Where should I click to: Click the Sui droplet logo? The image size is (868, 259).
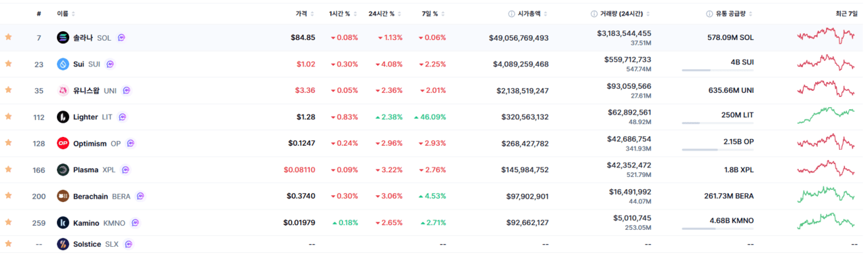tap(63, 64)
